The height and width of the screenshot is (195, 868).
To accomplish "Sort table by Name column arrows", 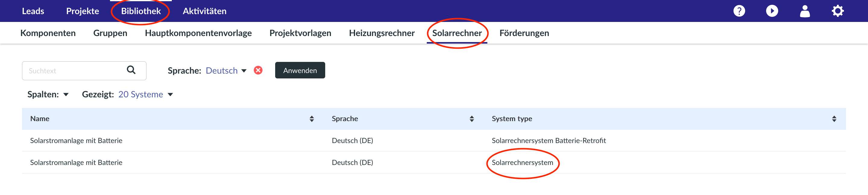I will point(312,119).
